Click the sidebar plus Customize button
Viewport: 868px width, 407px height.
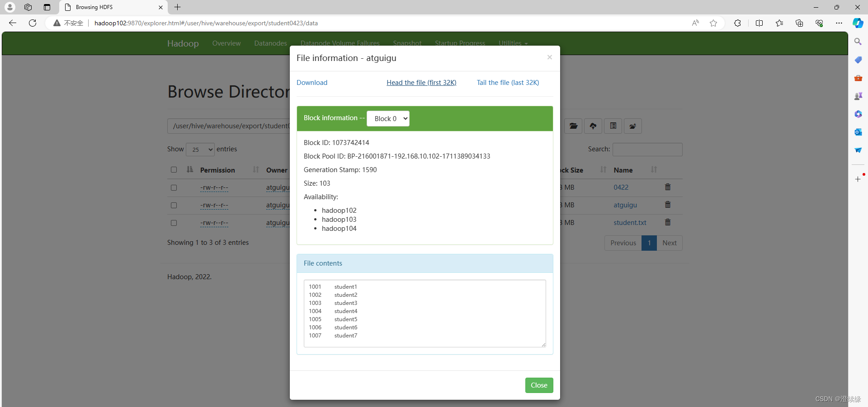pos(858,179)
